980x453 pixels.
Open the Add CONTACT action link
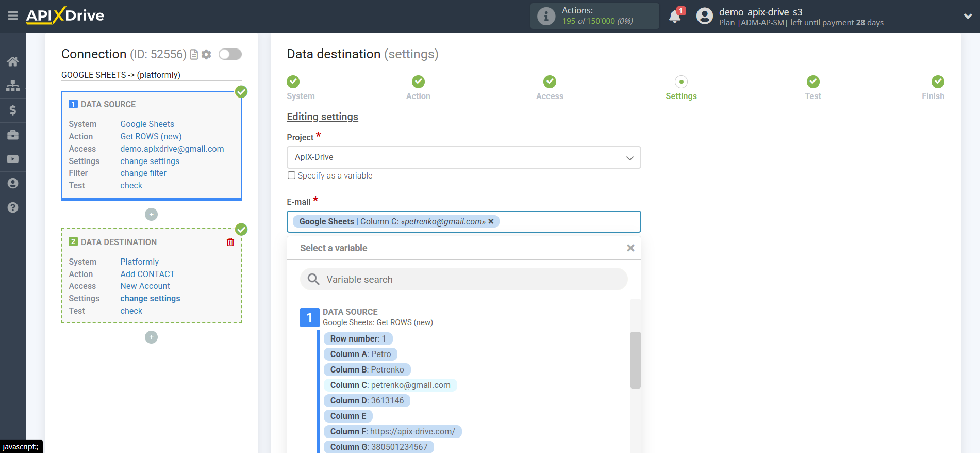[147, 274]
